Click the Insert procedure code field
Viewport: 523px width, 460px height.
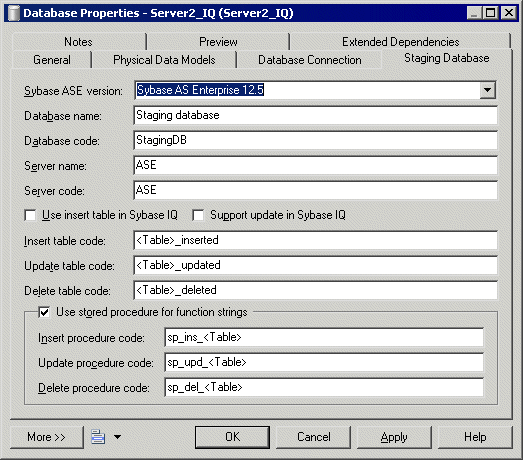coord(324,337)
